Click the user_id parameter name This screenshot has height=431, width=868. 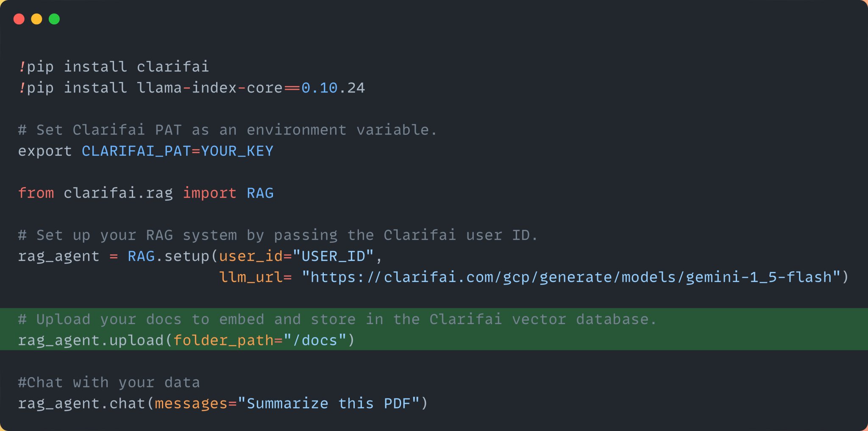click(x=250, y=256)
